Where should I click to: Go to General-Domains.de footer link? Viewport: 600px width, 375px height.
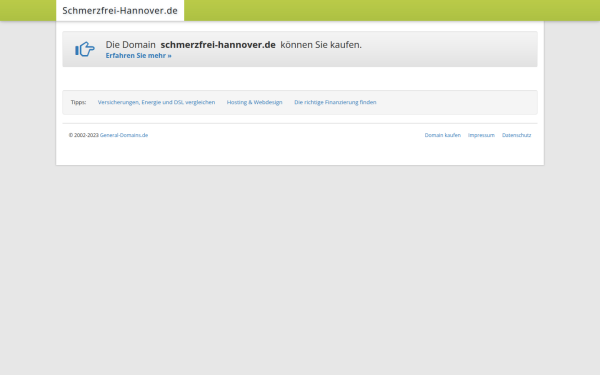(124, 135)
